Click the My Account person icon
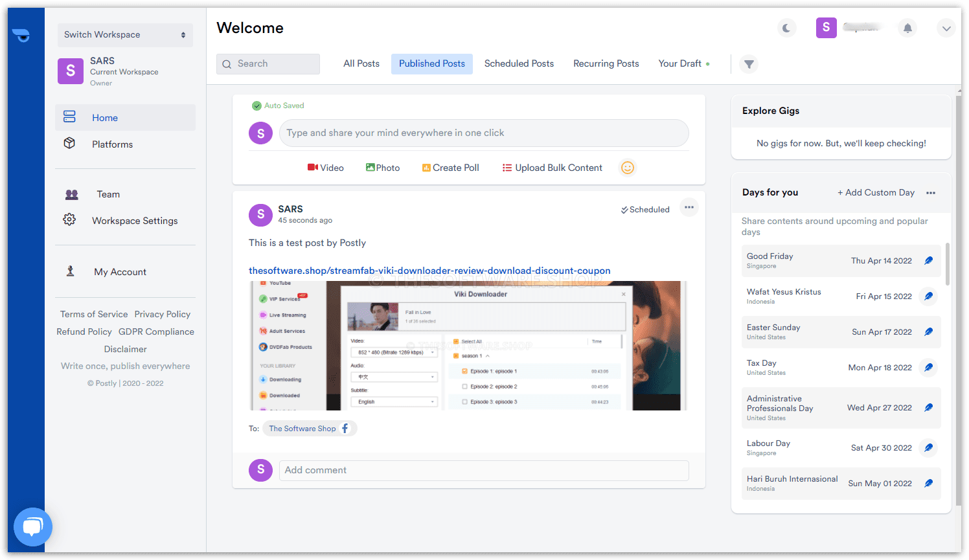969x560 pixels. 70,271
